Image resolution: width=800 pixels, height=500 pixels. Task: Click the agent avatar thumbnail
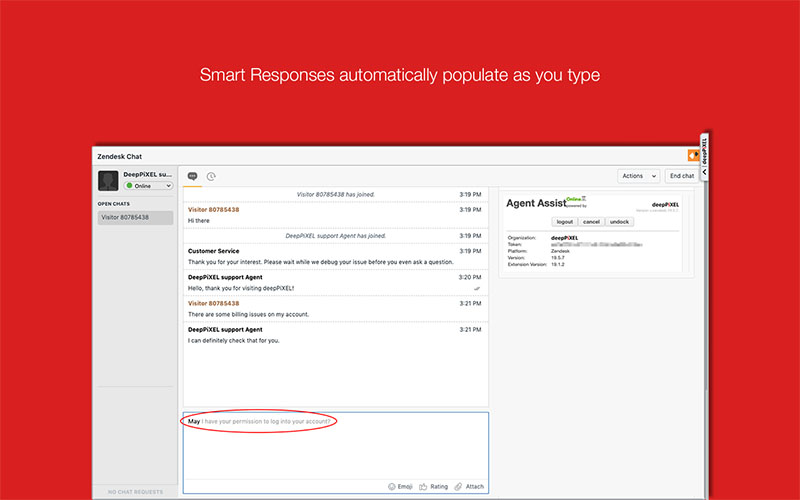[x=108, y=181]
